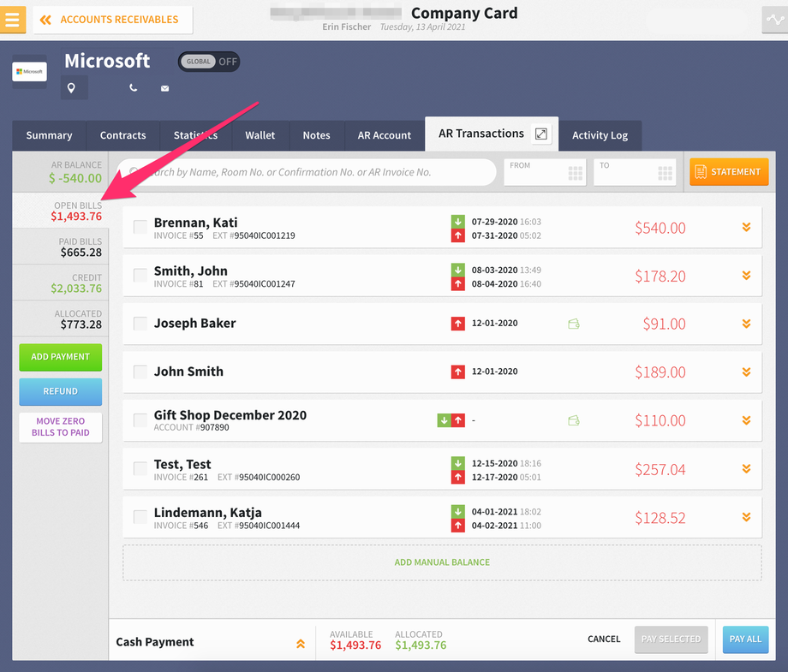Switch to the Notes tab
Image resolution: width=788 pixels, height=672 pixels.
pos(317,135)
